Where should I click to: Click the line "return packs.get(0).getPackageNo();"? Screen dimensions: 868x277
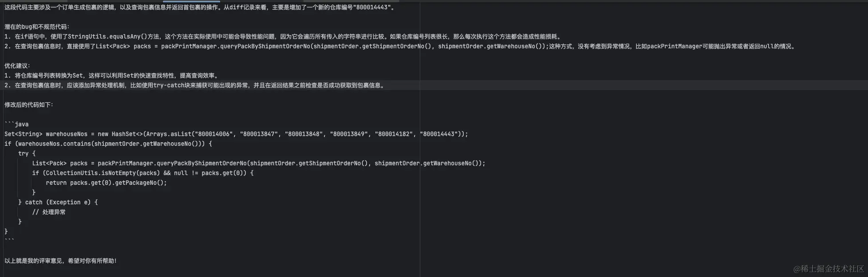click(107, 183)
